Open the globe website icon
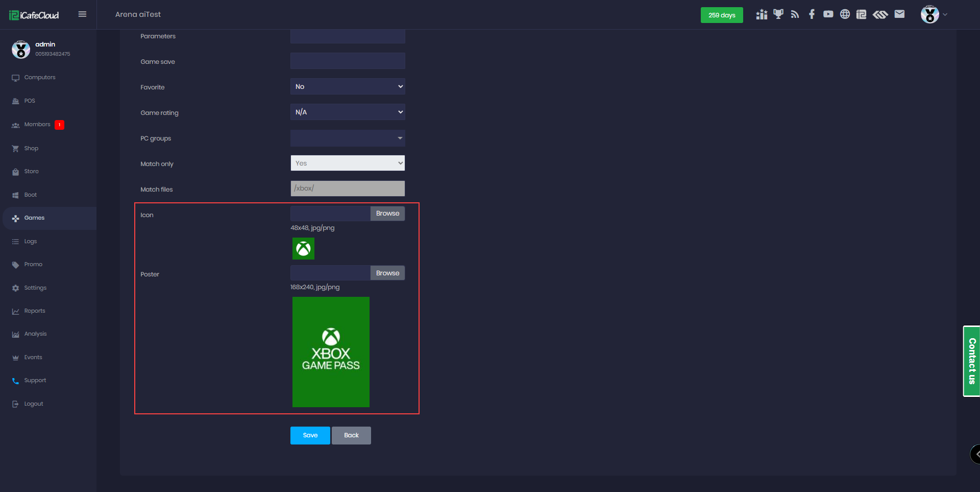Viewport: 980px width, 492px height. [x=845, y=14]
